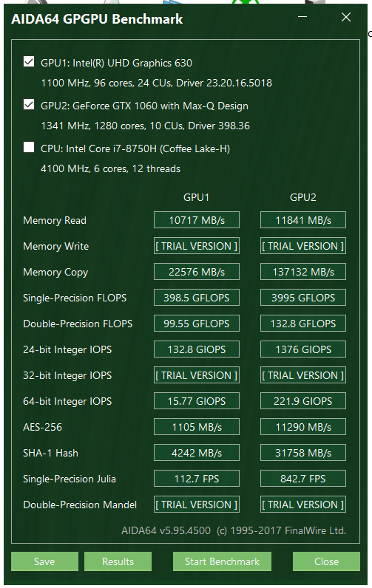
Task: Click GPU2 Memory Read result 11841 MB/s
Action: [303, 220]
